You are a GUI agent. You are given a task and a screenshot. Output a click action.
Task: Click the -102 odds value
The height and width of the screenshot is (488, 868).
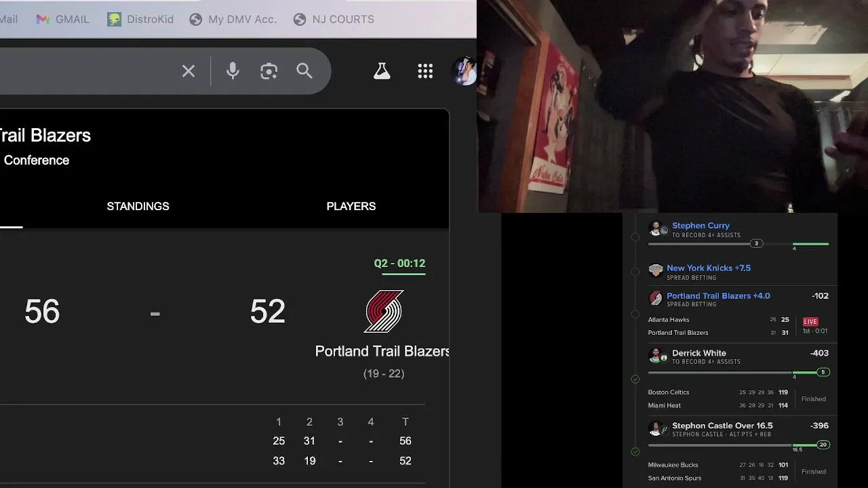[x=820, y=296]
